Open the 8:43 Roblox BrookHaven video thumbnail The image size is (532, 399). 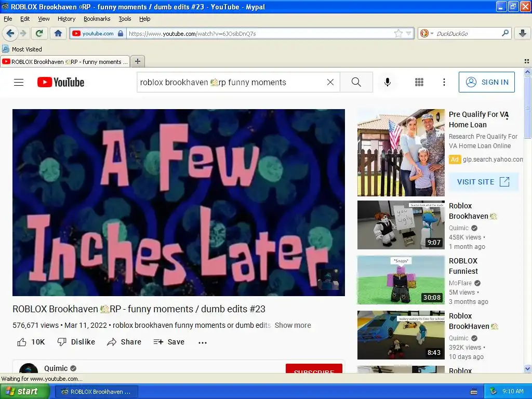point(401,335)
